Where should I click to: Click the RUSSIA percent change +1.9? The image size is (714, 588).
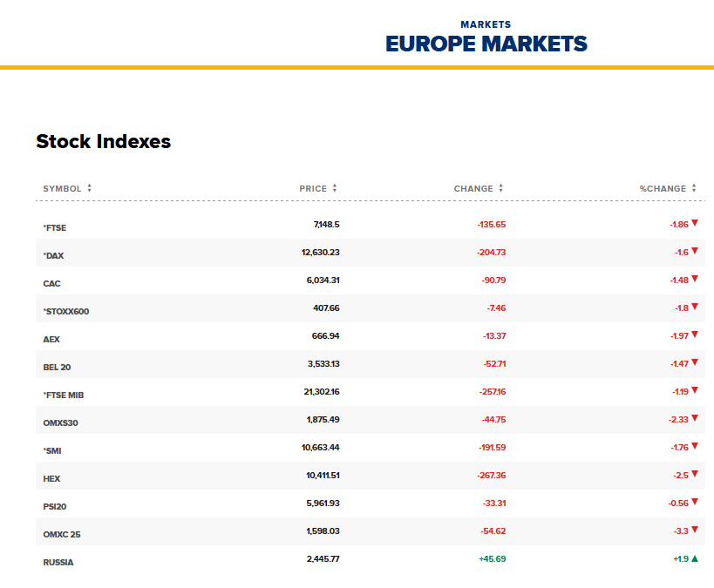click(x=681, y=559)
